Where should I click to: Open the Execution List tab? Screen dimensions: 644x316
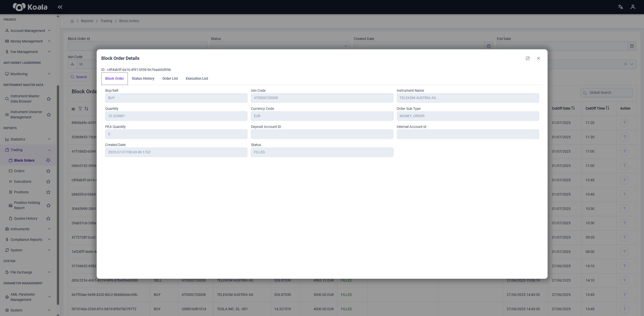(197, 78)
